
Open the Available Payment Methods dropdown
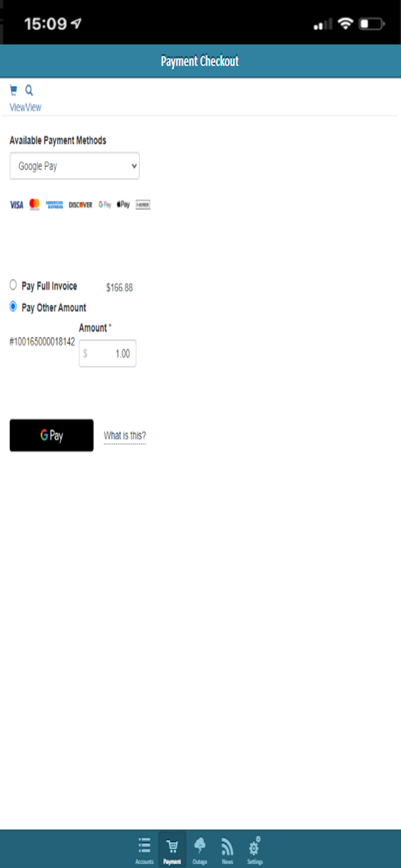click(x=75, y=166)
